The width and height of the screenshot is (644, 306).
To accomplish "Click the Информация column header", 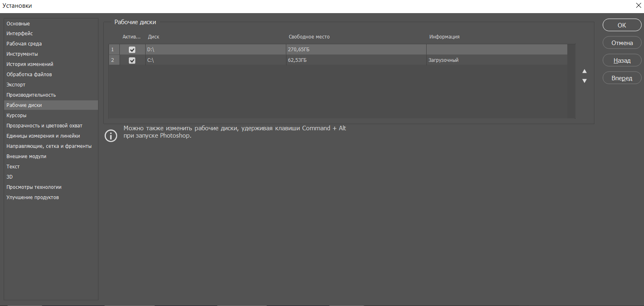I will 444,37.
